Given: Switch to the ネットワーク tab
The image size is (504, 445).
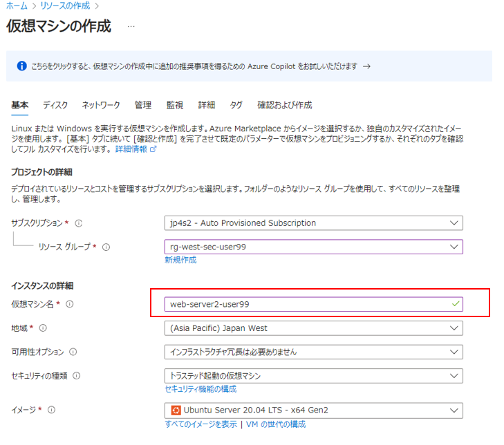Looking at the screenshot, I should pos(101,105).
